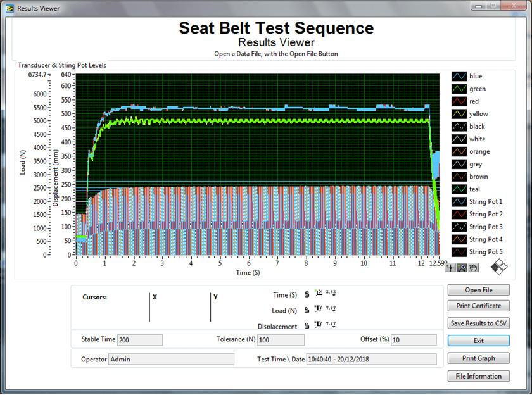Viewport: 532px width, 395px height.
Task: Click the Results Viewer title bar app icon
Action: coord(8,8)
